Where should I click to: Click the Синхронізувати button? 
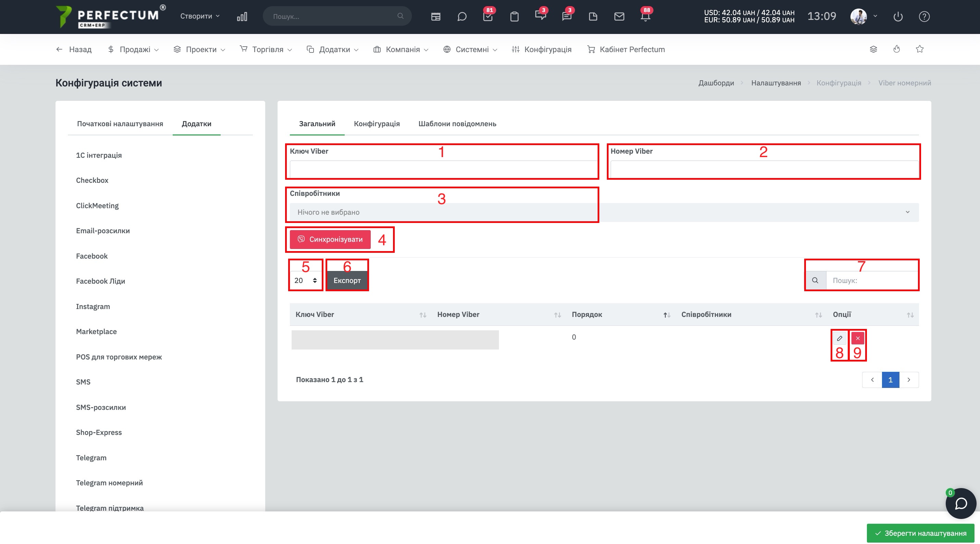[330, 239]
